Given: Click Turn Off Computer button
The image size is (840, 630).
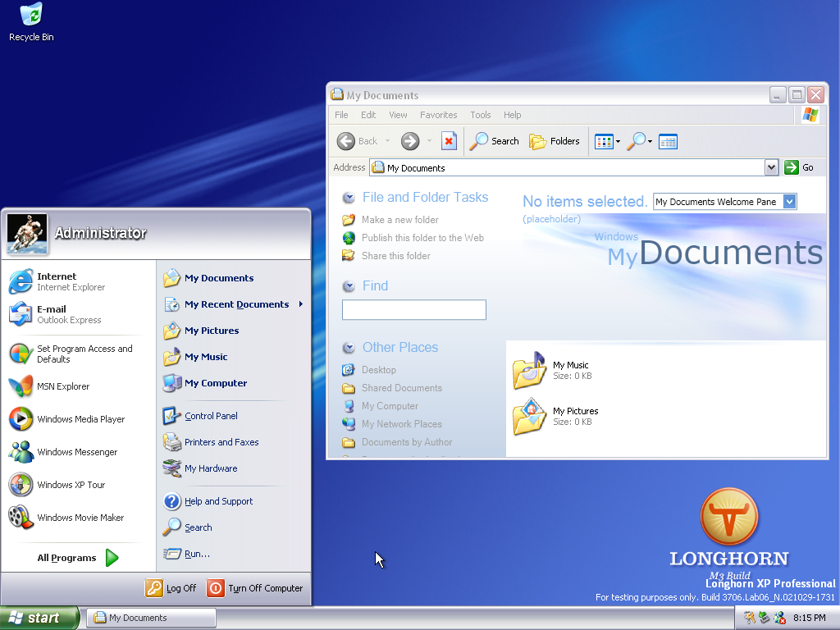Looking at the screenshot, I should click(255, 588).
